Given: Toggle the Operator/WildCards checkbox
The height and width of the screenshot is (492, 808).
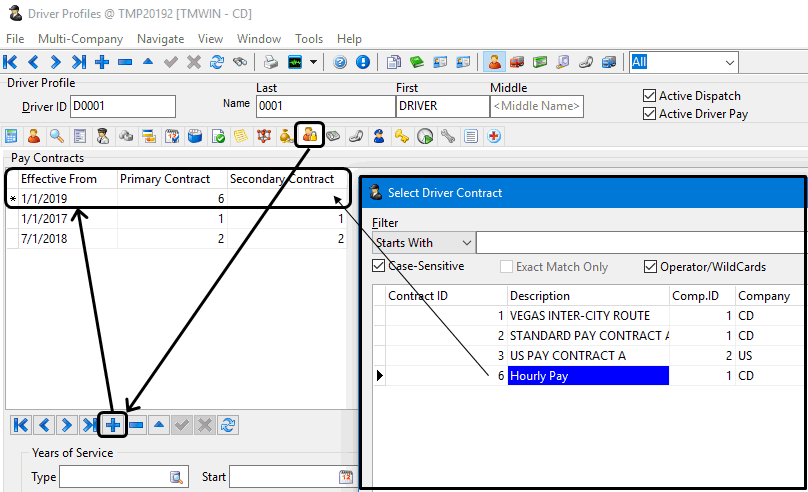Looking at the screenshot, I should click(650, 266).
